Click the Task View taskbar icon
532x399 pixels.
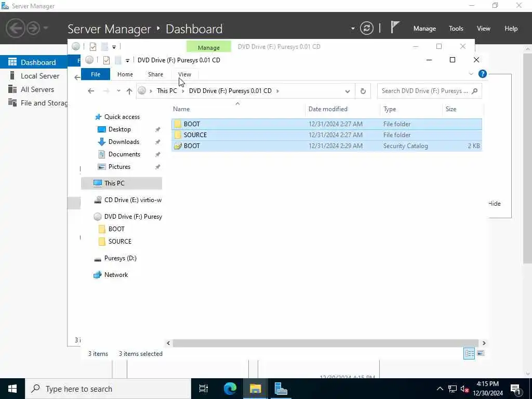click(204, 389)
